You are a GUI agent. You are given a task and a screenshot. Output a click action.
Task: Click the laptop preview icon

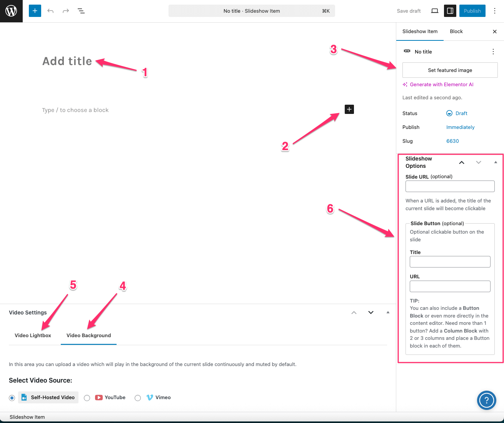pos(435,11)
